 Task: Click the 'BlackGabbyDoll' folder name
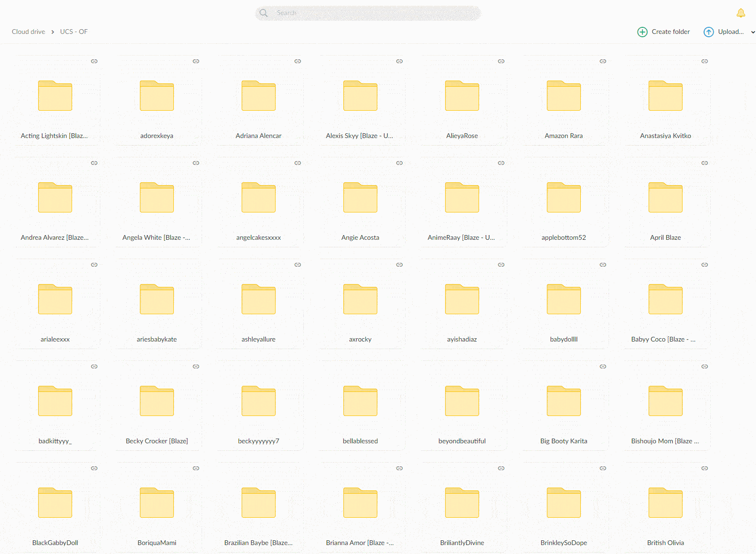pyautogui.click(x=55, y=543)
